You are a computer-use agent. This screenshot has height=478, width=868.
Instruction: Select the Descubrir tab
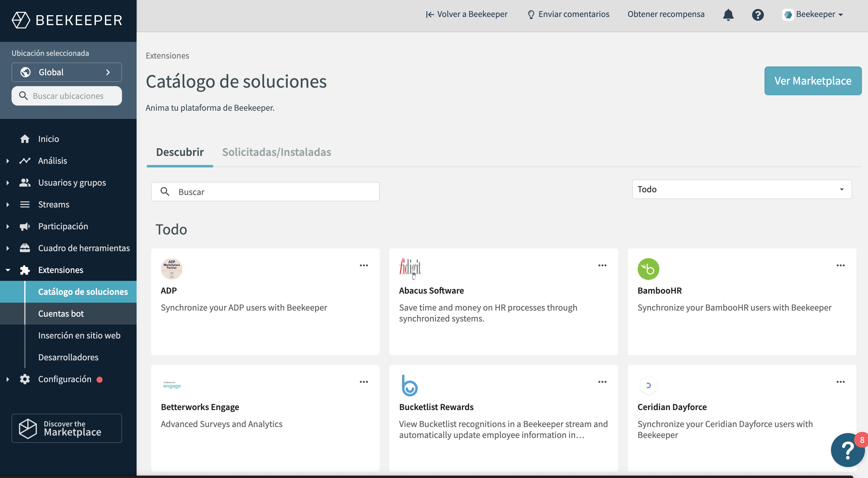(x=180, y=152)
